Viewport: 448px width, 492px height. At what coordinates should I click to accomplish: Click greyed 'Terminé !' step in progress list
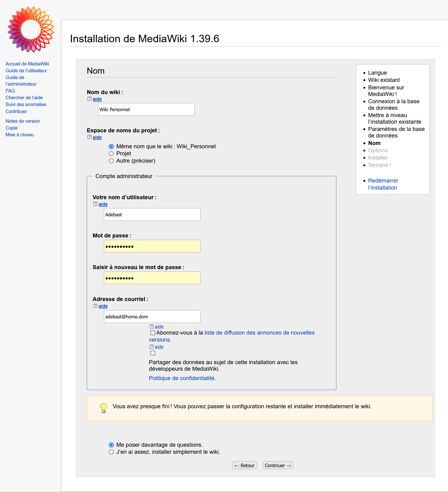(380, 165)
